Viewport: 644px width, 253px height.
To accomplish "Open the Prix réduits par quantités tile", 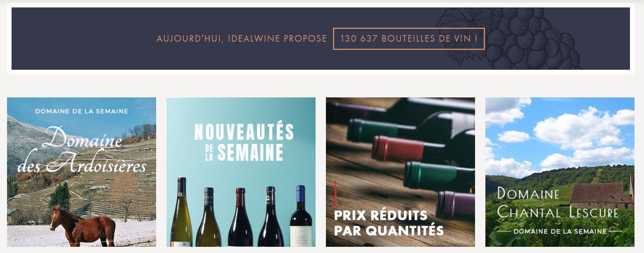I will [400, 172].
